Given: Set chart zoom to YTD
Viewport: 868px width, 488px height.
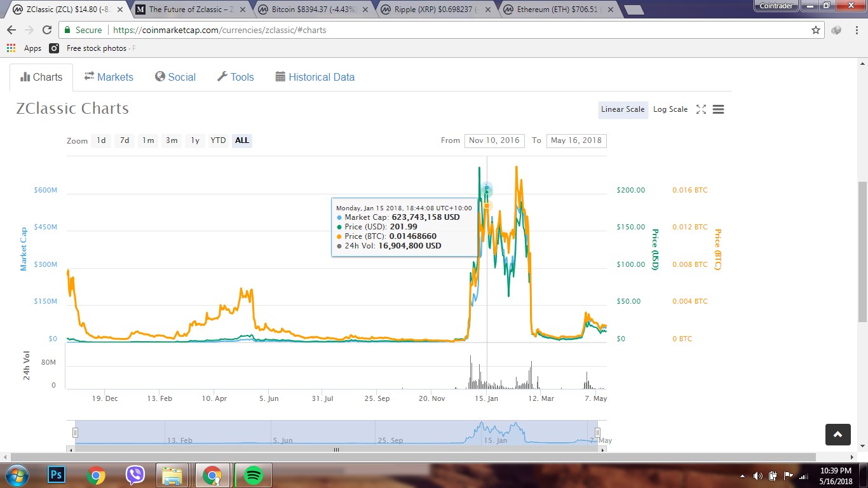Looking at the screenshot, I should pyautogui.click(x=218, y=140).
